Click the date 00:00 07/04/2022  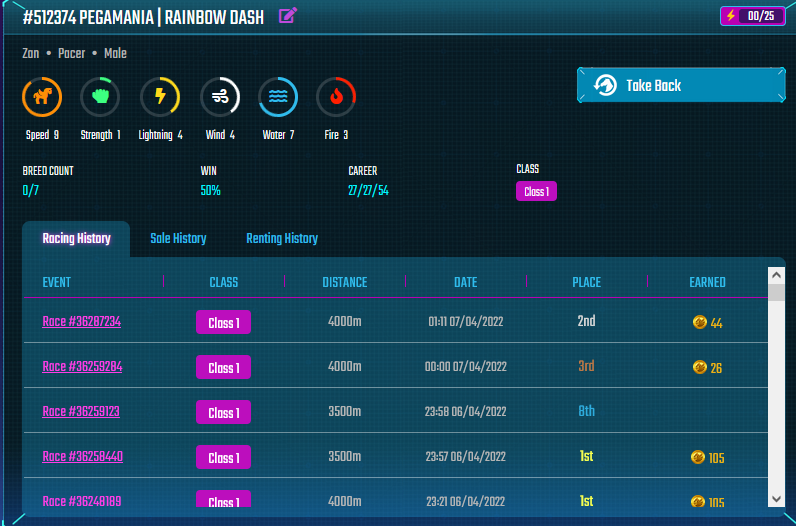tap(466, 367)
